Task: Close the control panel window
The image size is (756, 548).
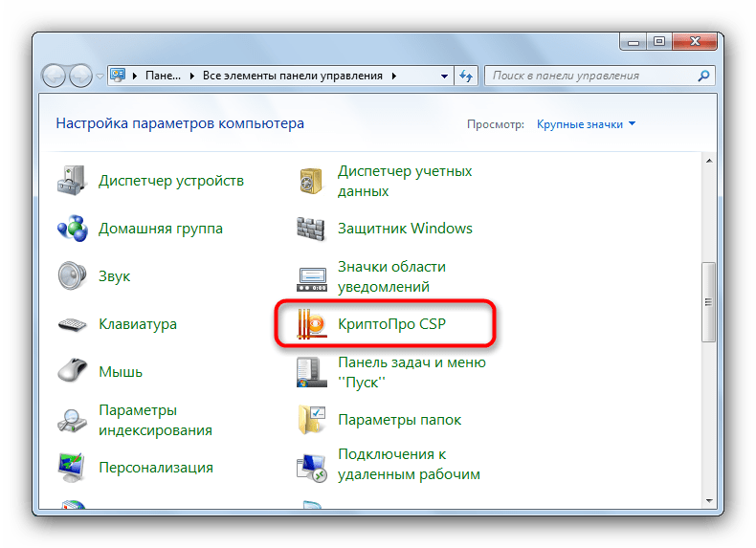Action: point(695,42)
